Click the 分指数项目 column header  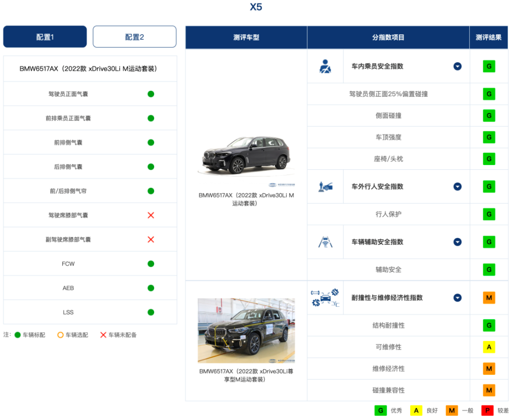coord(388,37)
